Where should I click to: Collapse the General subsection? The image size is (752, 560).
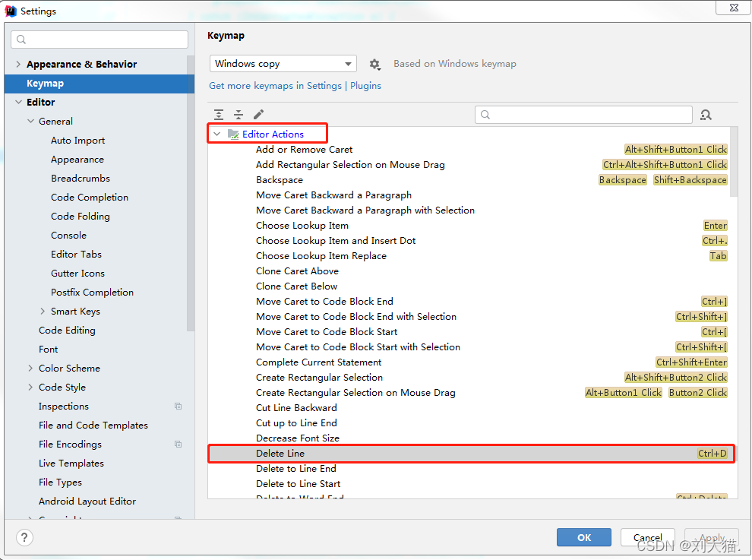[x=30, y=122]
